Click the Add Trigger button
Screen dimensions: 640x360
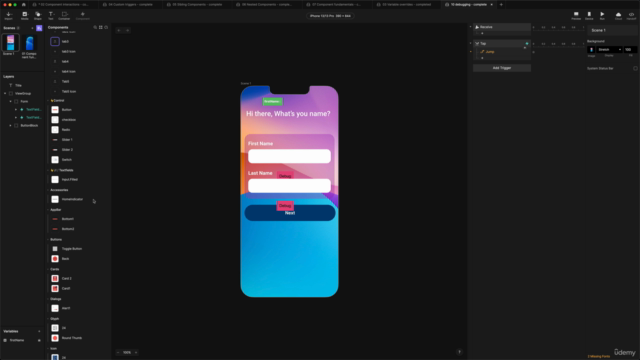502,68
